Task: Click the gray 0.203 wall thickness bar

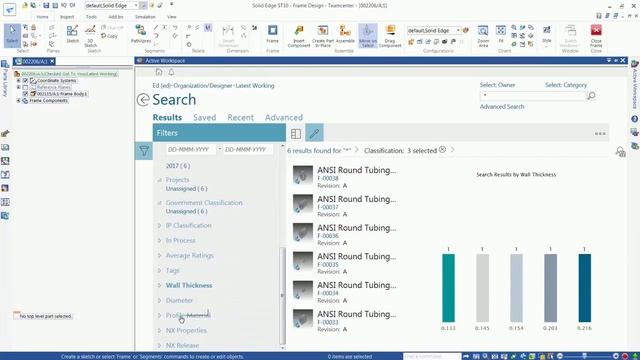Action: click(x=550, y=288)
